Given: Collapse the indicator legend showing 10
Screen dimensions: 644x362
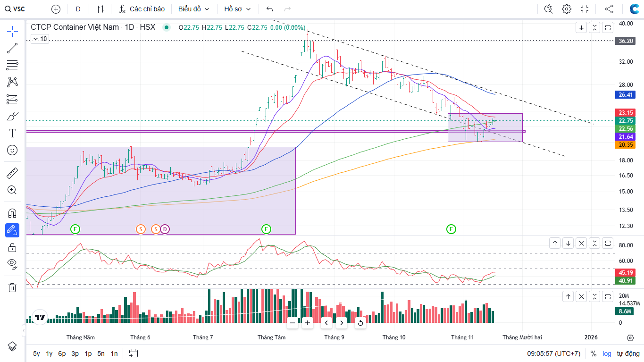Looking at the screenshot, I should [40, 39].
